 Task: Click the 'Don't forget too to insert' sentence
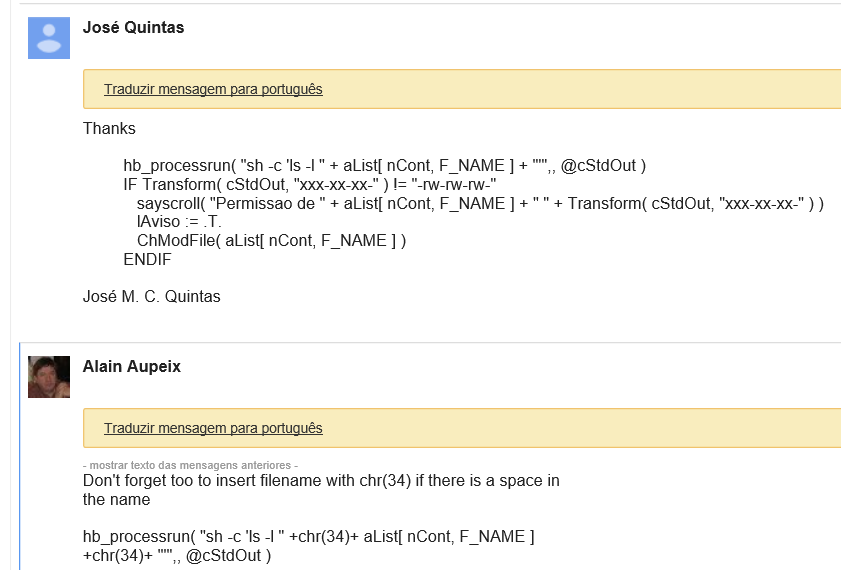click(320, 480)
